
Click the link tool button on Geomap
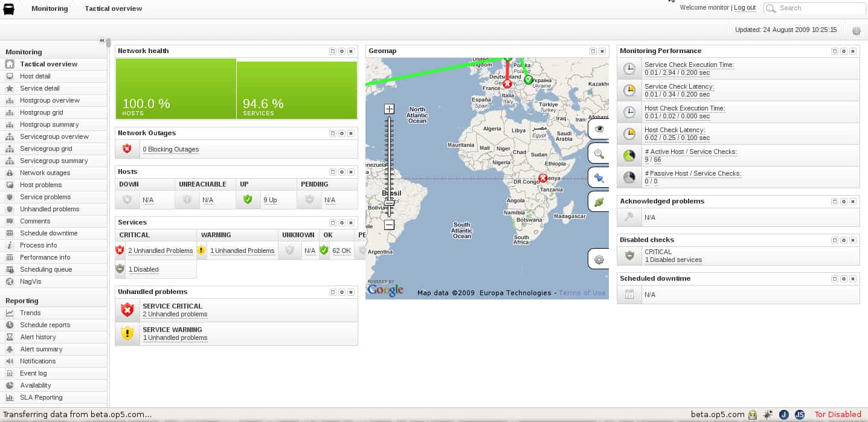tap(599, 202)
